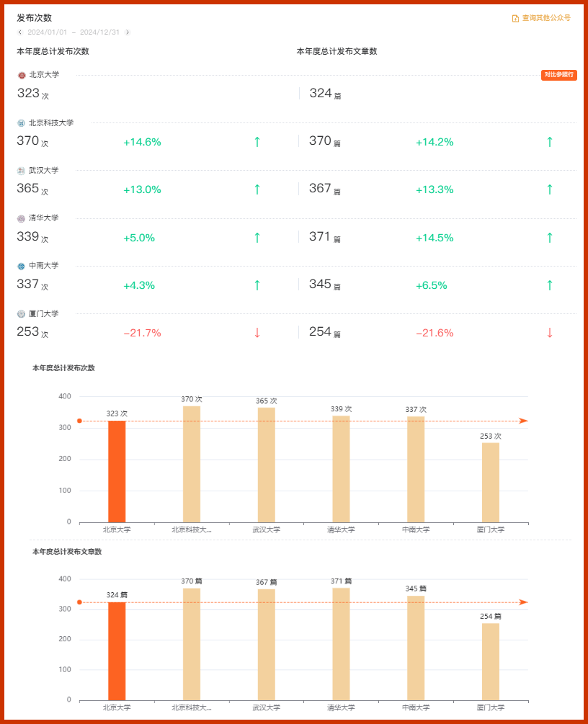588x724 pixels.
Task: Click 厦门大学 name in the list
Action: [44, 313]
